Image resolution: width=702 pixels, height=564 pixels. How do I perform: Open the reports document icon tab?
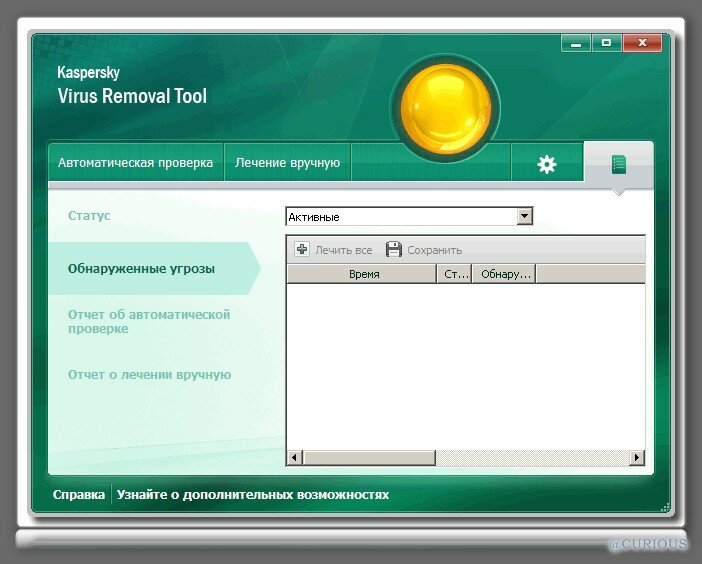pyautogui.click(x=619, y=164)
